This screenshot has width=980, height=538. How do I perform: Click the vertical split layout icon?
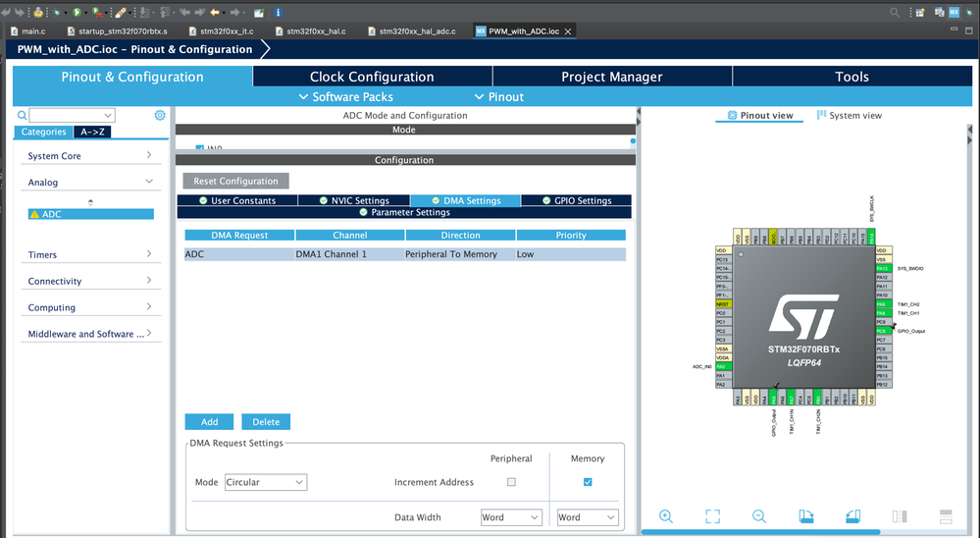(x=900, y=516)
